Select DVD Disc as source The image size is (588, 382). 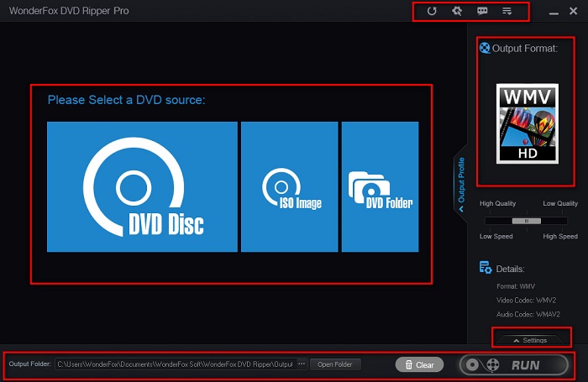tap(142, 186)
